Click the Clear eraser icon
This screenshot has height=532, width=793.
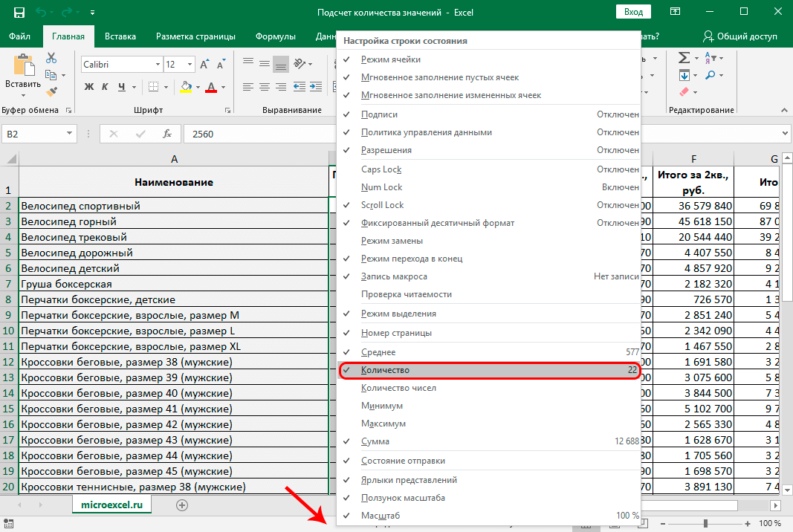point(684,92)
